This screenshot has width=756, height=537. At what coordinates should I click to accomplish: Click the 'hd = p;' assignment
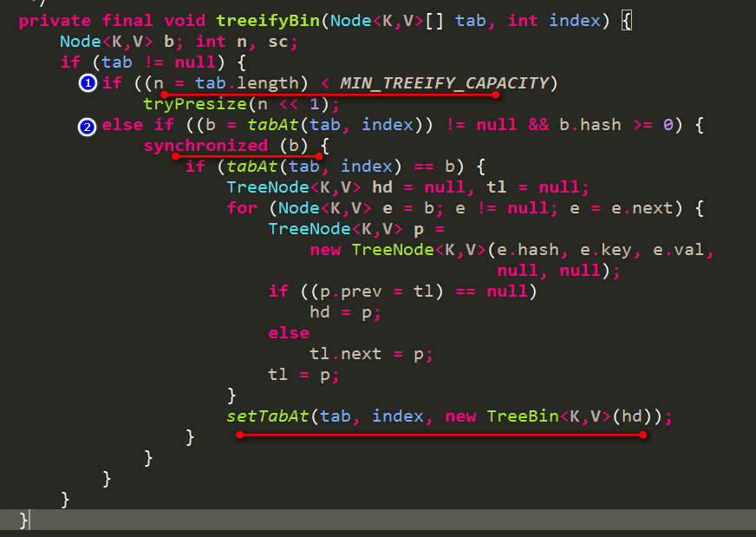click(x=345, y=312)
